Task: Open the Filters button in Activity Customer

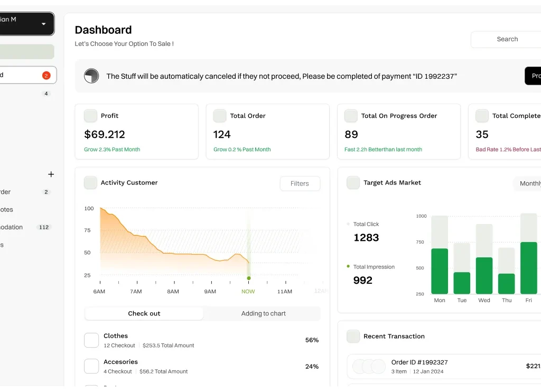Action: [x=300, y=183]
